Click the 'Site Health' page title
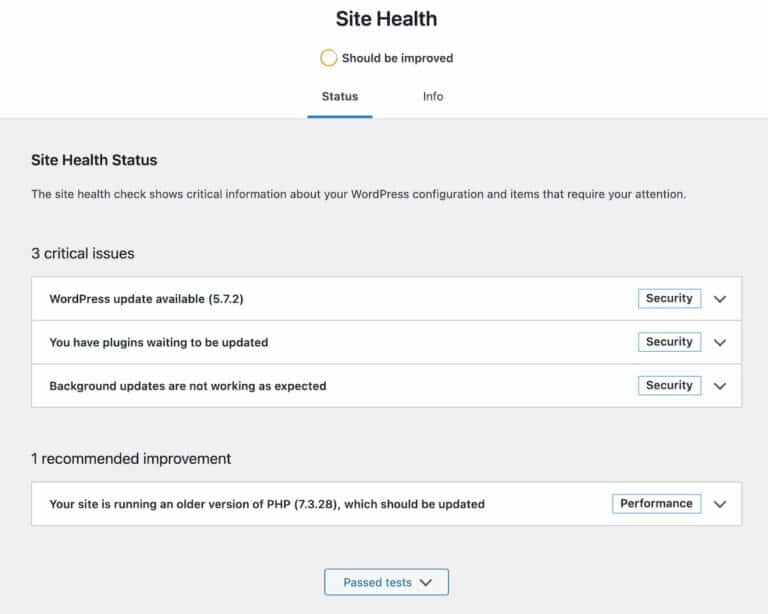The image size is (768, 614). (x=386, y=19)
